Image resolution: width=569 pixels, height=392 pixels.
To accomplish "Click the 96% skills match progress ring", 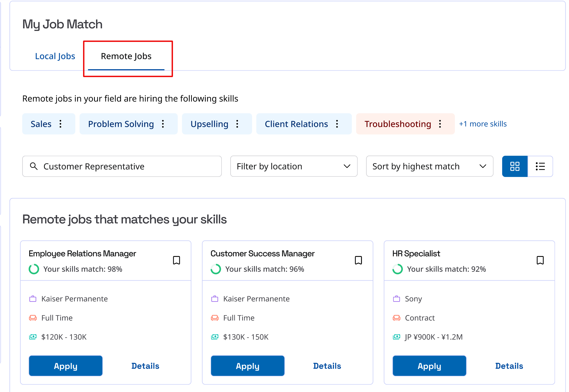I will tap(216, 269).
